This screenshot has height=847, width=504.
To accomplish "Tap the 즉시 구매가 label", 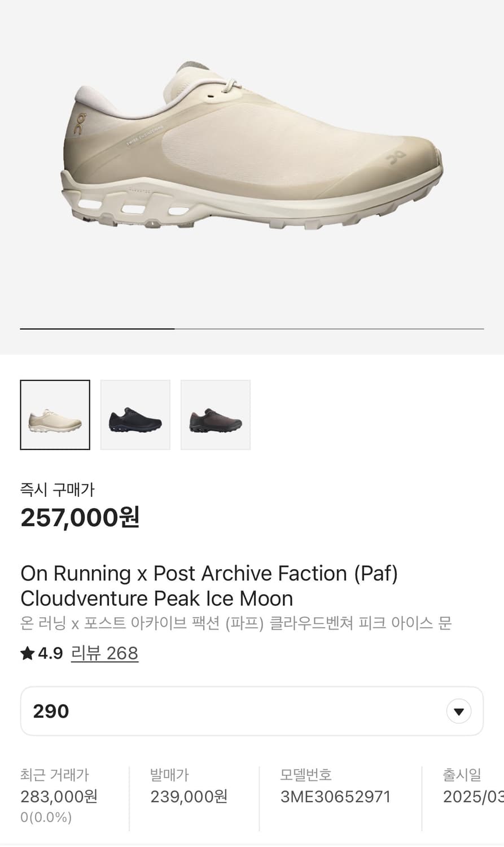I will (x=57, y=490).
